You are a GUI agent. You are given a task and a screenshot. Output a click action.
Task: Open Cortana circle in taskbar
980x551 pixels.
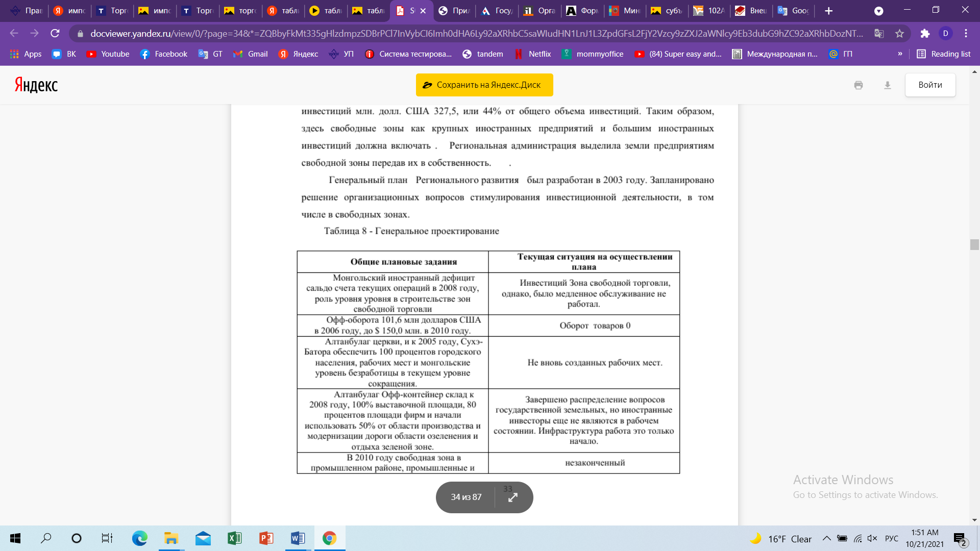point(77,538)
